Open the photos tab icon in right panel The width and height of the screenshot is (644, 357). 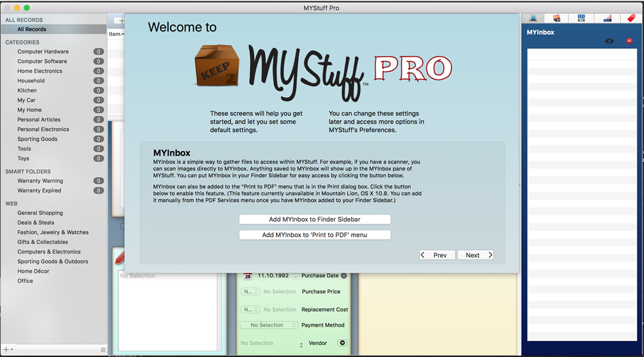(556, 18)
